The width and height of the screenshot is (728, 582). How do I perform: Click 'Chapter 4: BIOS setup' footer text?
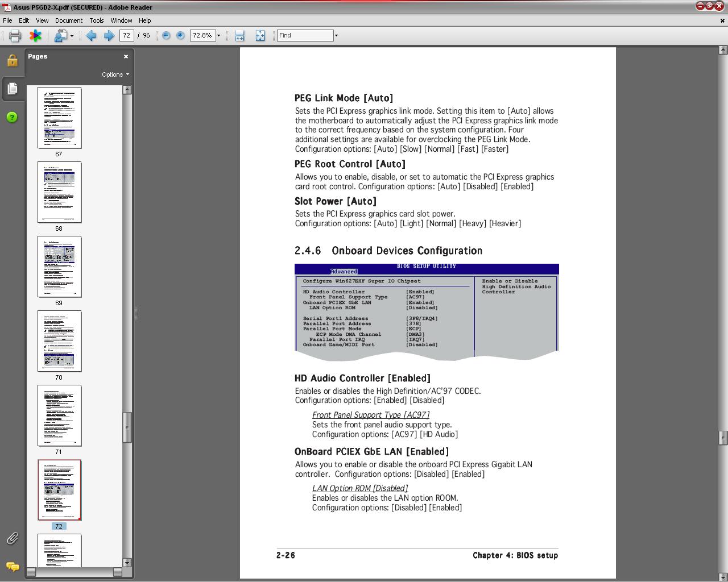[x=515, y=555]
